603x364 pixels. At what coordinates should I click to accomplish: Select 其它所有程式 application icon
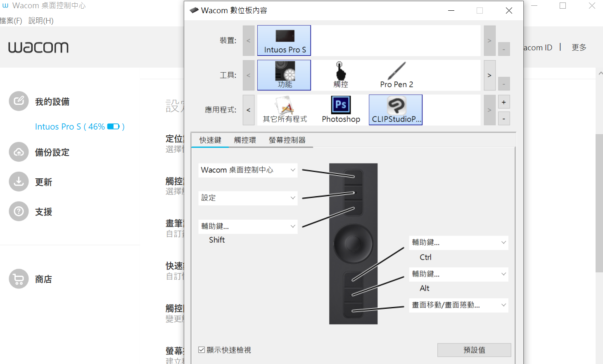(x=285, y=110)
